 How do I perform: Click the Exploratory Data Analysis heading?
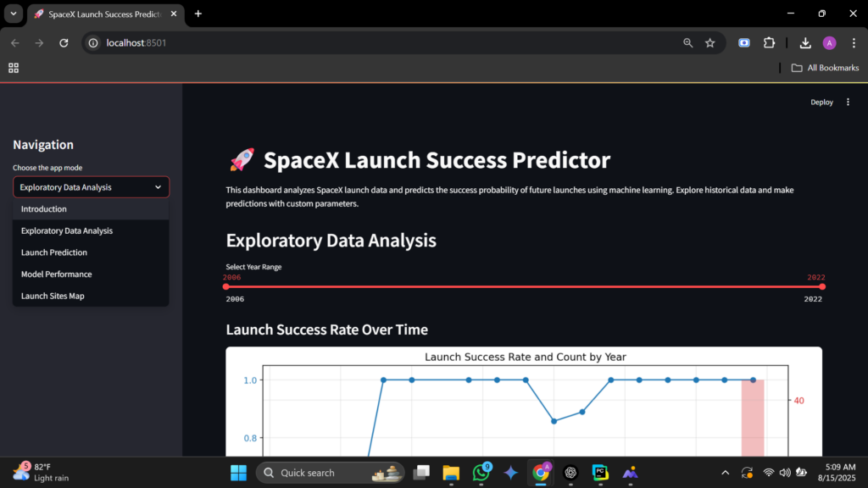point(331,240)
